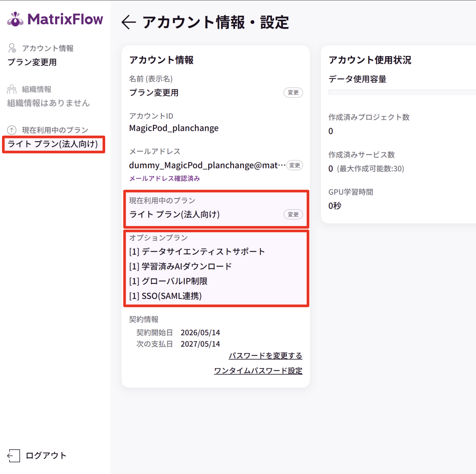Viewport: 476px width, 474px height.
Task: Click the back arrow beside アカウント情報・設定
Action: [129, 22]
